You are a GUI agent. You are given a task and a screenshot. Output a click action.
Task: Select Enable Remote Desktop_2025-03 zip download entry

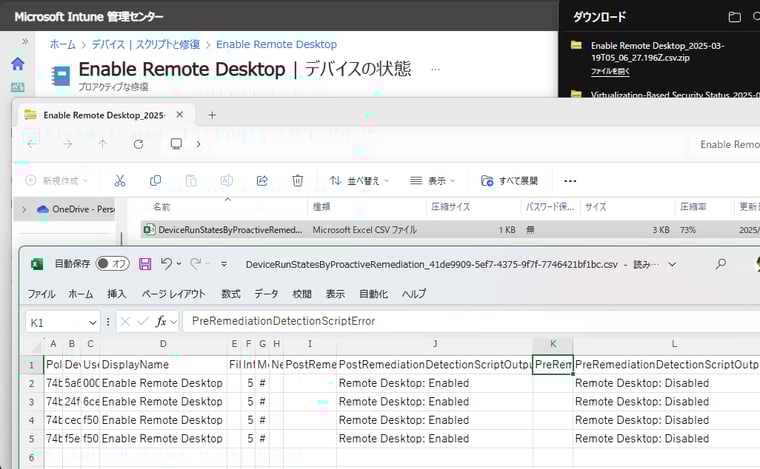(x=657, y=51)
